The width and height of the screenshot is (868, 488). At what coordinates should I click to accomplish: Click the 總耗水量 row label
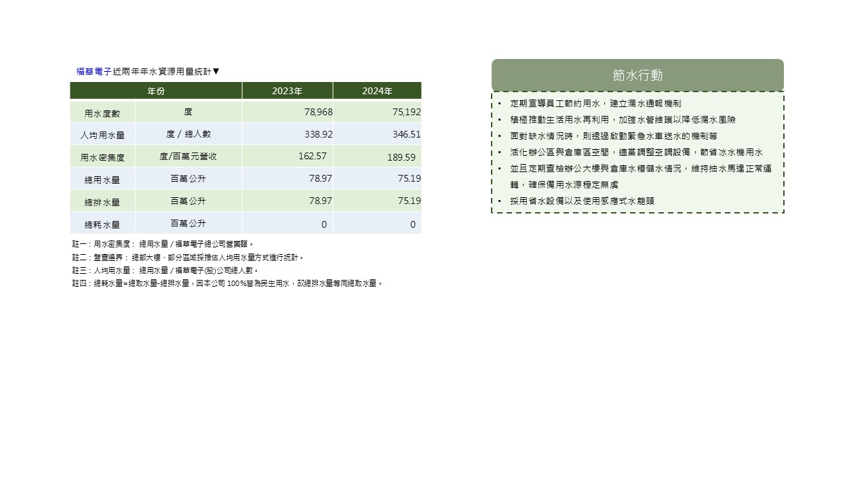click(x=102, y=224)
